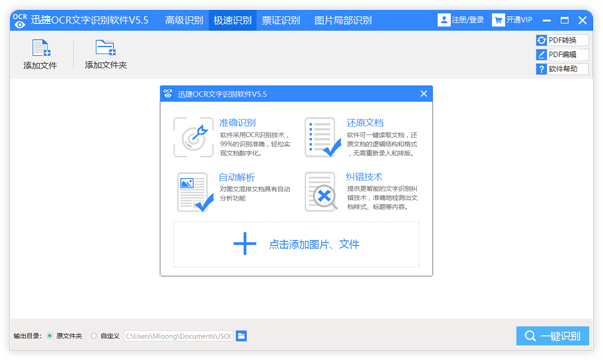
Task: Click the blue plus add icon
Action: click(245, 244)
